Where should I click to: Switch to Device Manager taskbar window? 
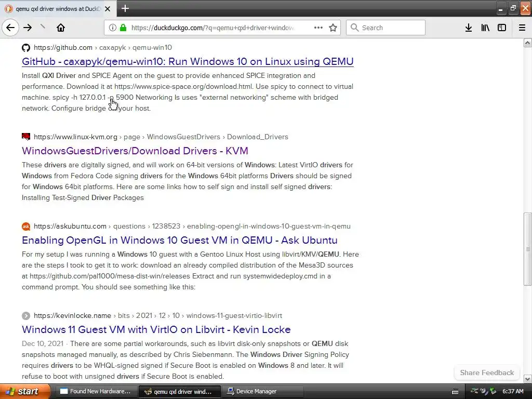(262, 391)
